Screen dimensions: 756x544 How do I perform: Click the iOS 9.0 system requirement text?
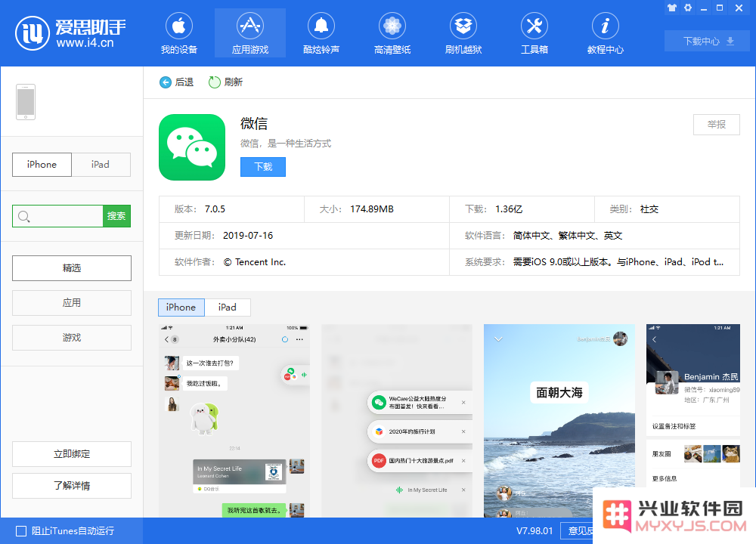pyautogui.click(x=618, y=262)
